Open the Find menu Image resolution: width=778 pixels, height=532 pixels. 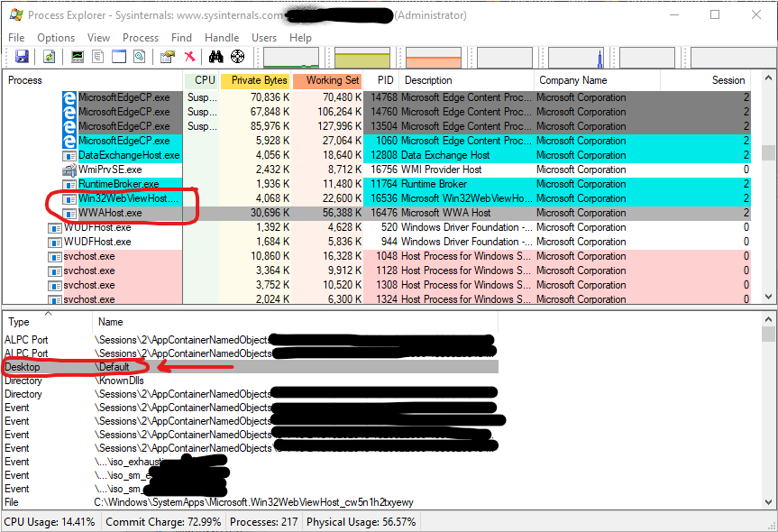coord(181,38)
